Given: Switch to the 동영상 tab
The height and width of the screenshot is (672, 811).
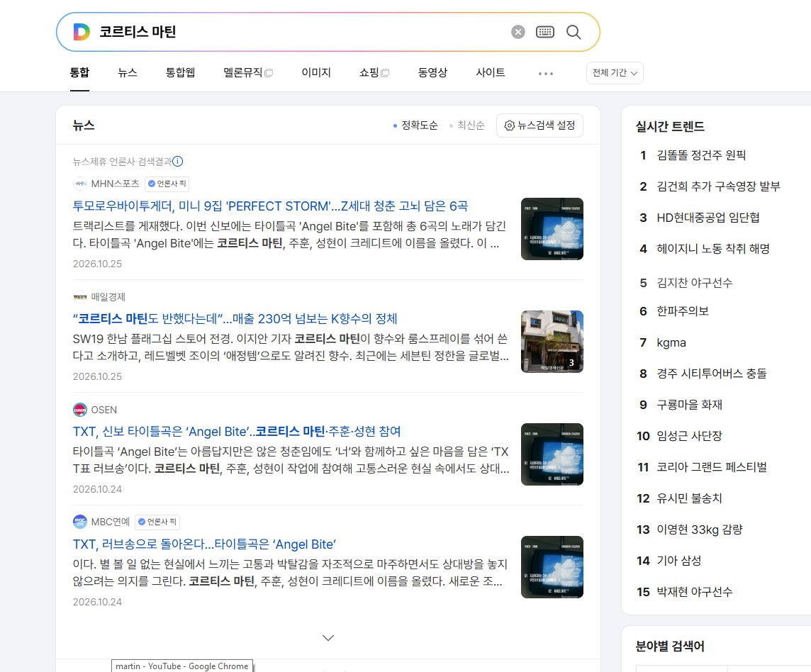Looking at the screenshot, I should point(432,72).
